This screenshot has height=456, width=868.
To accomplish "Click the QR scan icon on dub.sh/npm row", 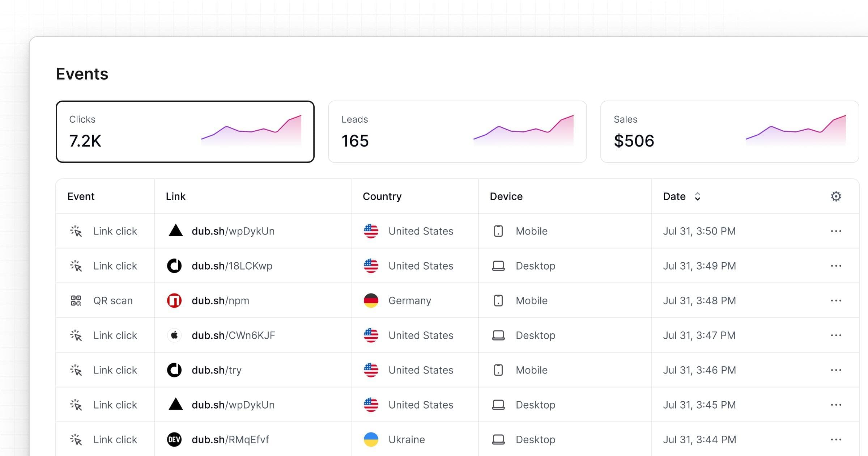I will 76,300.
